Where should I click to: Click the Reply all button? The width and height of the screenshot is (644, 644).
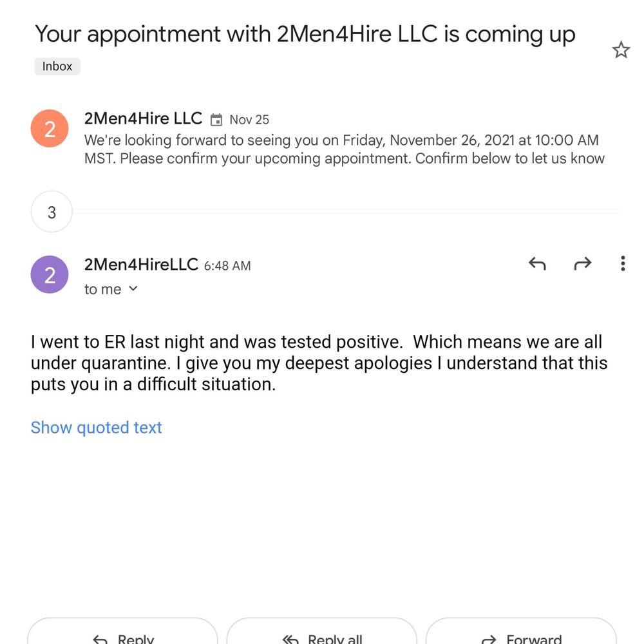pyautogui.click(x=321, y=631)
